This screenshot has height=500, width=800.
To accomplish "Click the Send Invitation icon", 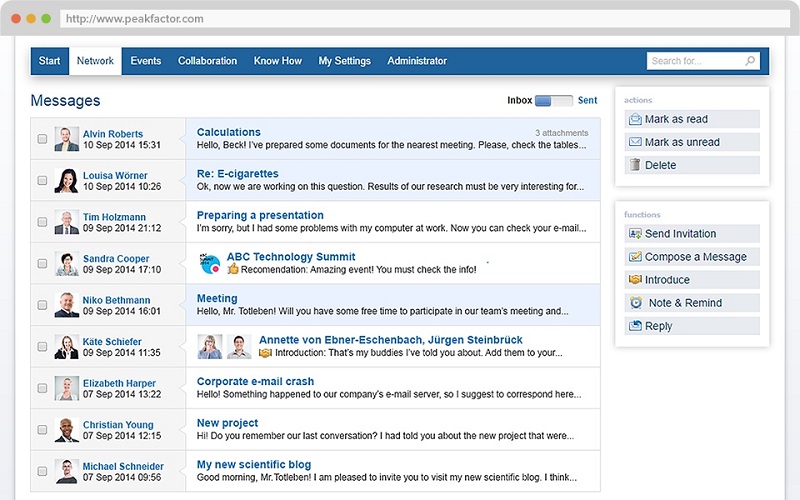I will (635, 234).
